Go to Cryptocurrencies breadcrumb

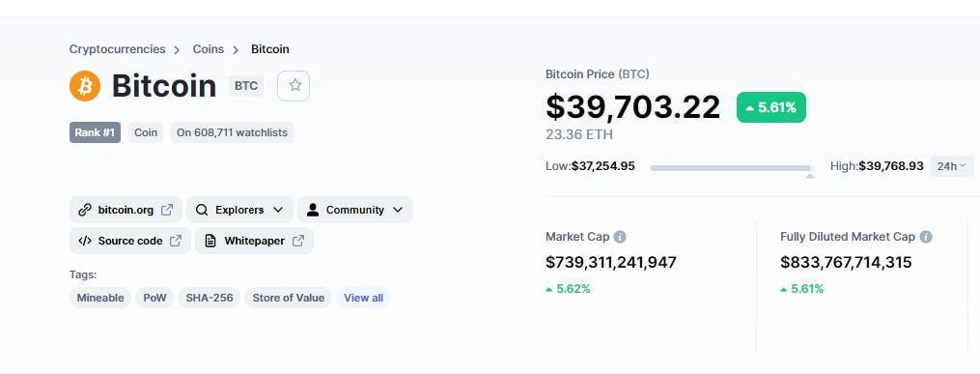coord(118,49)
